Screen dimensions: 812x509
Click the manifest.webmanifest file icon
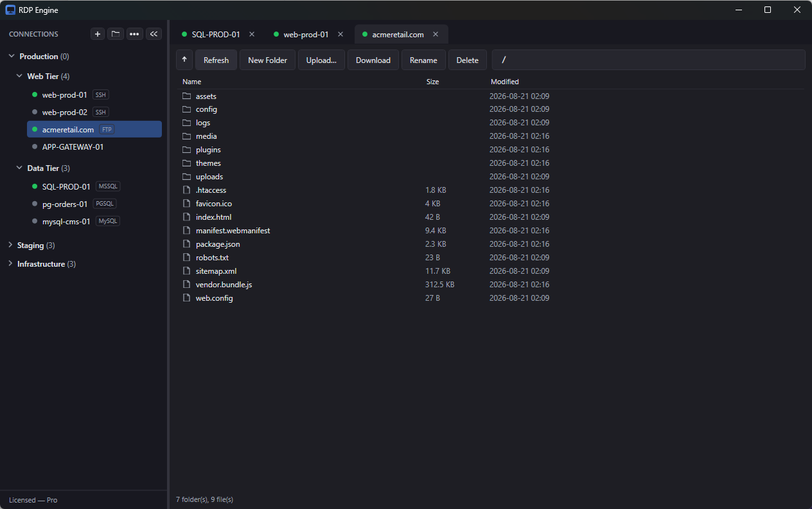click(x=187, y=231)
